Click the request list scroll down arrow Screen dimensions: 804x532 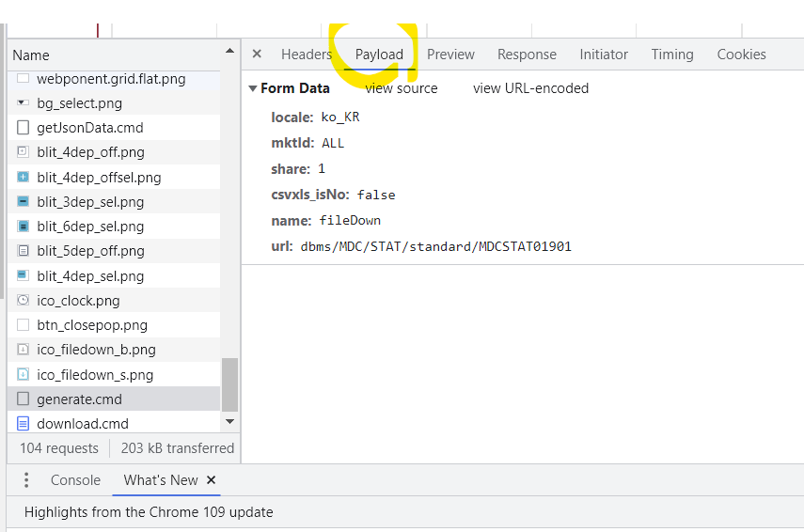(x=229, y=422)
